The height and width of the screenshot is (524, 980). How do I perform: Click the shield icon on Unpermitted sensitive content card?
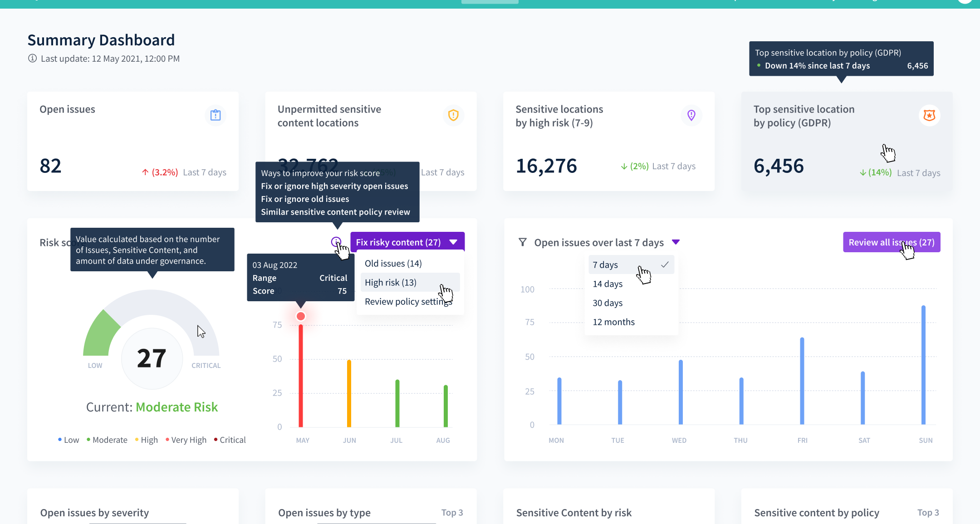[x=453, y=115]
